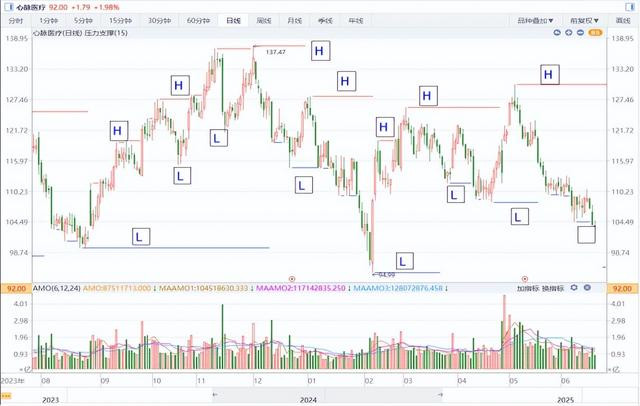Screen dimensions: 640x406
Task: Click the icon at the window's top-left corner
Action: point(9,7)
